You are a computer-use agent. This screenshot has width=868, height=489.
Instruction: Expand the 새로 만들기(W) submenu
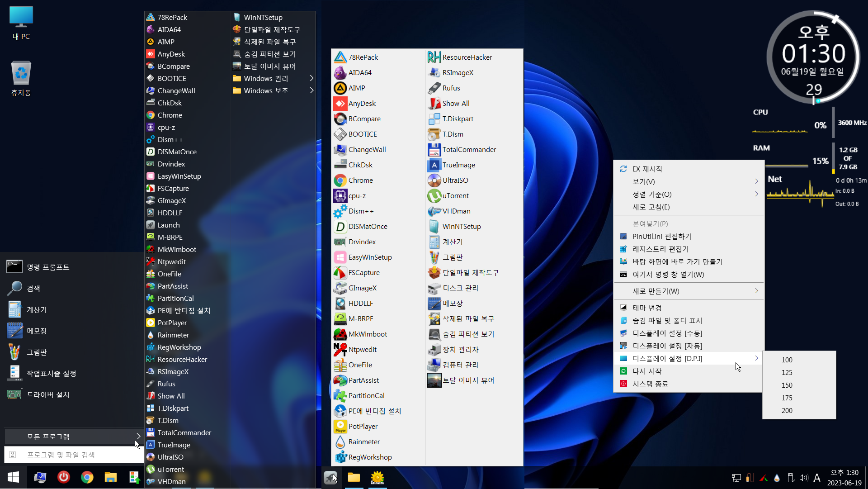689,291
